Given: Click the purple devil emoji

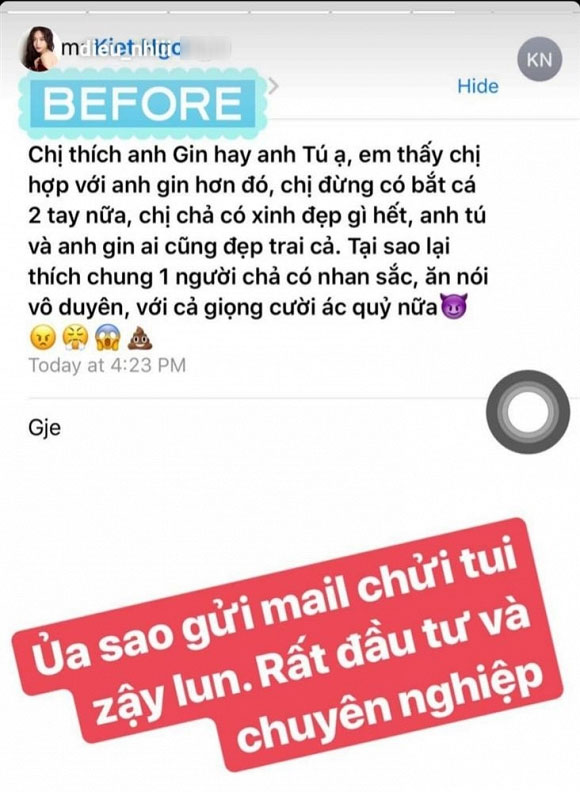Looking at the screenshot, I should [x=454, y=306].
